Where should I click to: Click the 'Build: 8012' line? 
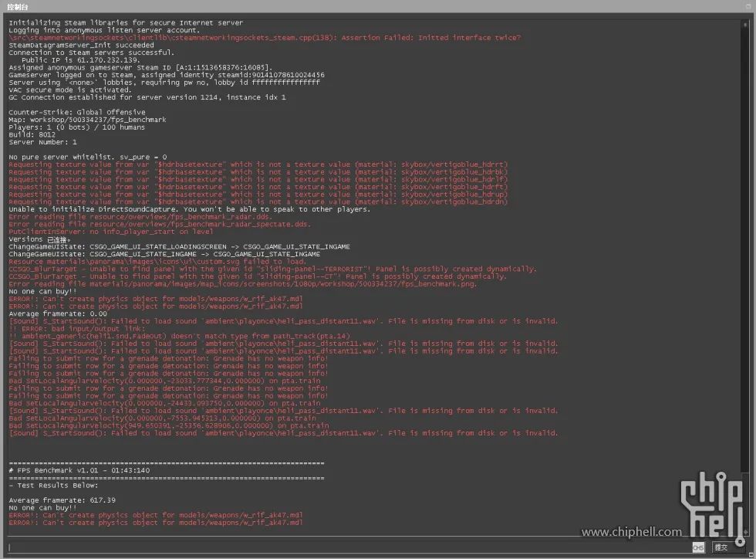(x=32, y=134)
